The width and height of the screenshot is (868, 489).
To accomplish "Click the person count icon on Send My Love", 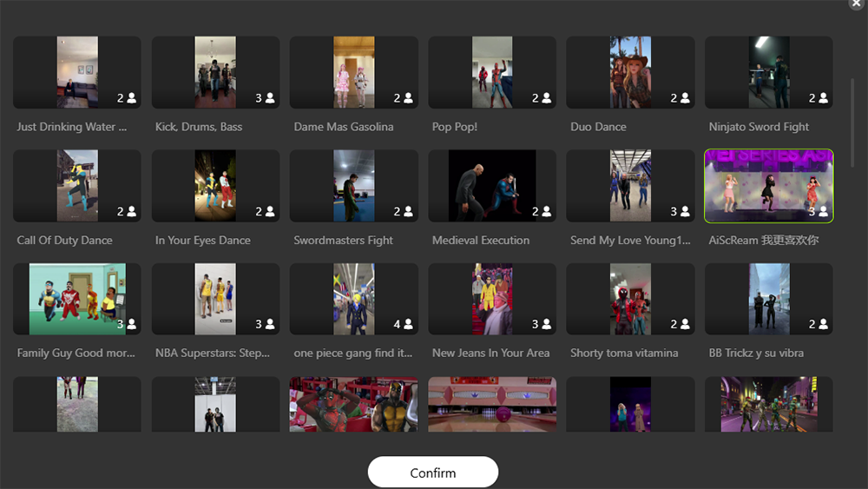I will point(686,212).
